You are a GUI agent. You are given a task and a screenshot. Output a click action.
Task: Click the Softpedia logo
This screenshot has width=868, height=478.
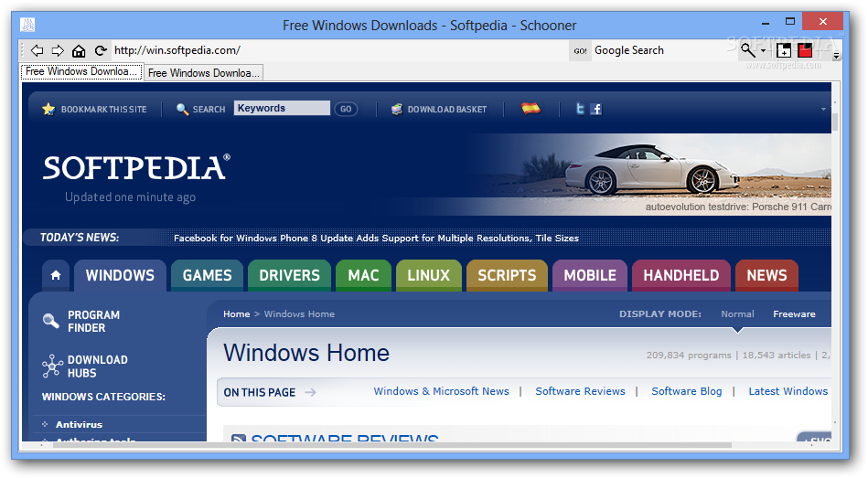[136, 167]
